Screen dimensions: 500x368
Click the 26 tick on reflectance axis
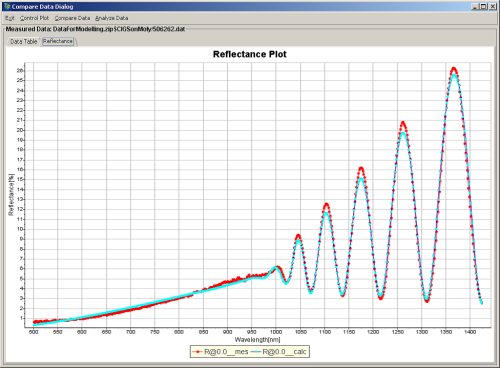[20, 71]
